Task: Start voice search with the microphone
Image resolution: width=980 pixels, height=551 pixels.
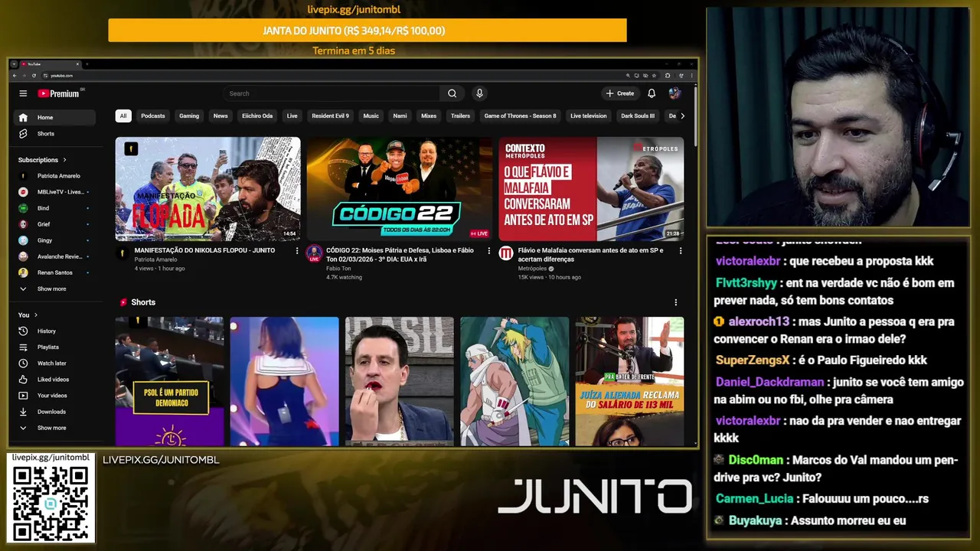Action: [x=479, y=93]
